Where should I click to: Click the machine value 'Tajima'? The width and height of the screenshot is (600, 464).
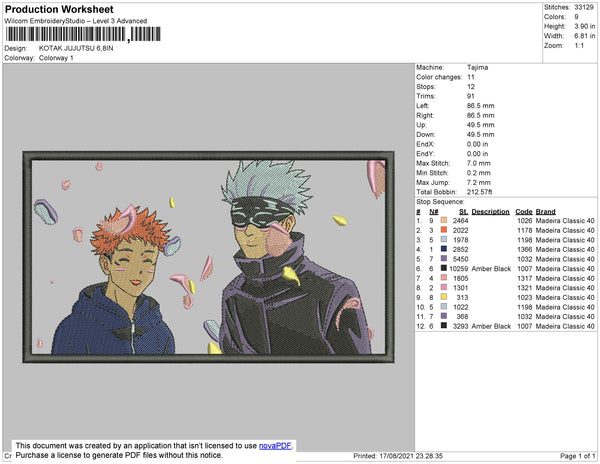click(x=477, y=67)
